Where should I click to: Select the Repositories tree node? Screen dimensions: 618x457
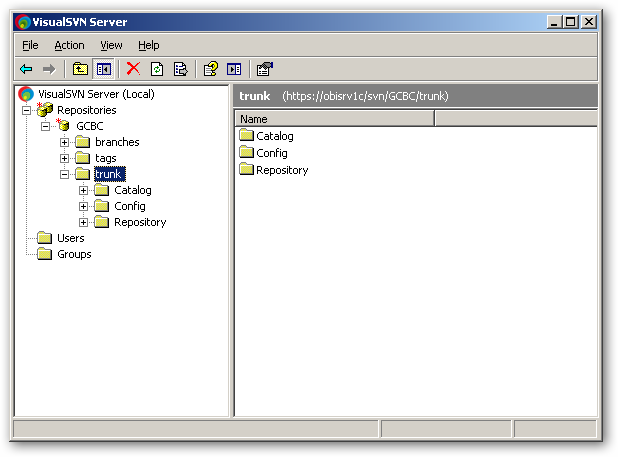pos(87,110)
